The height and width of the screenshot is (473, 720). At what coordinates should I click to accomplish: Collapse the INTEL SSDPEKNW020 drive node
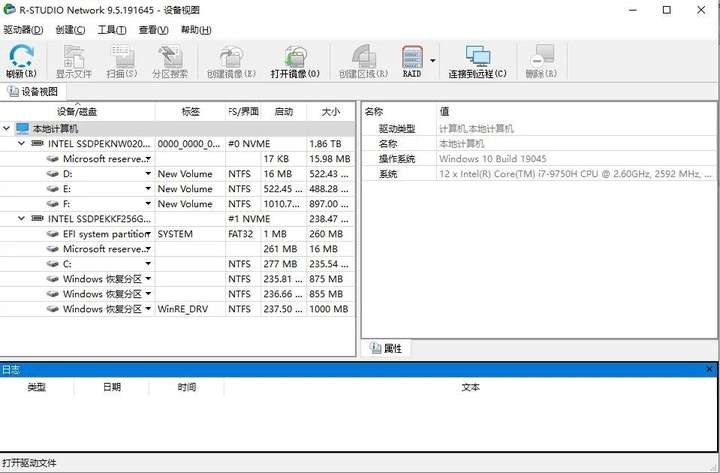[x=23, y=144]
